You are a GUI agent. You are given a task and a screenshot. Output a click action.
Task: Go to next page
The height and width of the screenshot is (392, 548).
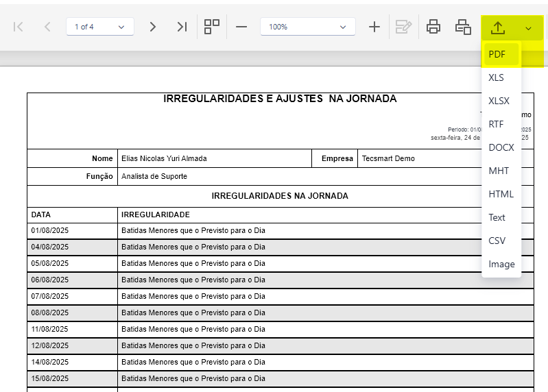(153, 27)
